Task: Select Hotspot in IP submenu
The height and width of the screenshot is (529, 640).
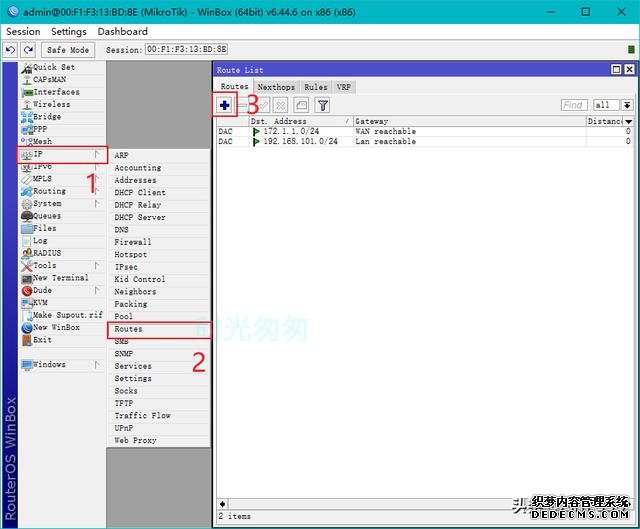Action: [159, 254]
